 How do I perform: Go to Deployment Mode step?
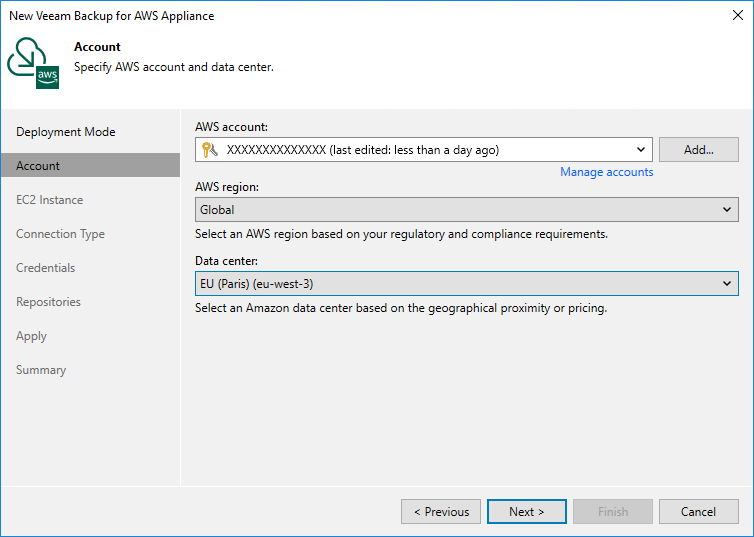pos(66,132)
